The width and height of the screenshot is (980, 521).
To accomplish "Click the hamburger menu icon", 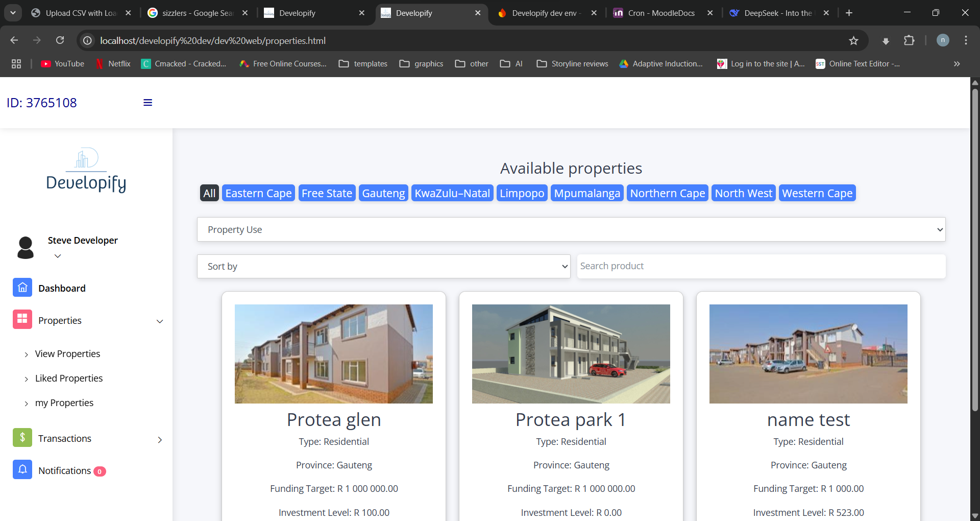I will coord(148,103).
